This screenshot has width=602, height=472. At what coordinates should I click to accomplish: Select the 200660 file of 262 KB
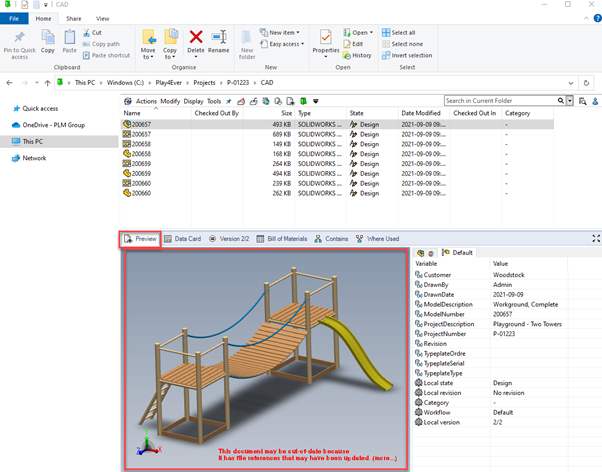337,193
